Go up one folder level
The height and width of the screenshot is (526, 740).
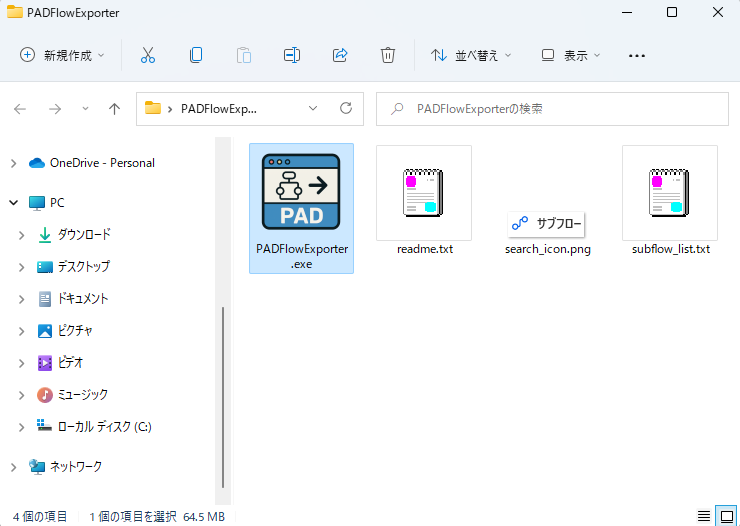pyautogui.click(x=114, y=109)
